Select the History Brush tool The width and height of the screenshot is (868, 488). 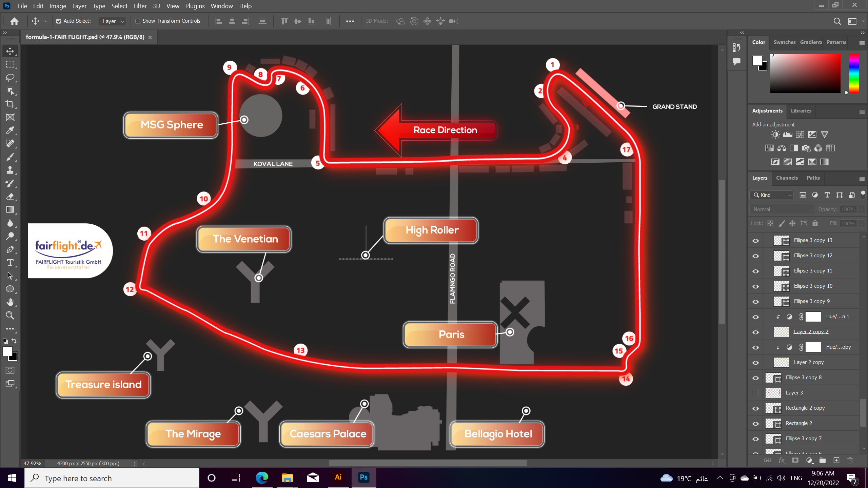click(x=10, y=183)
